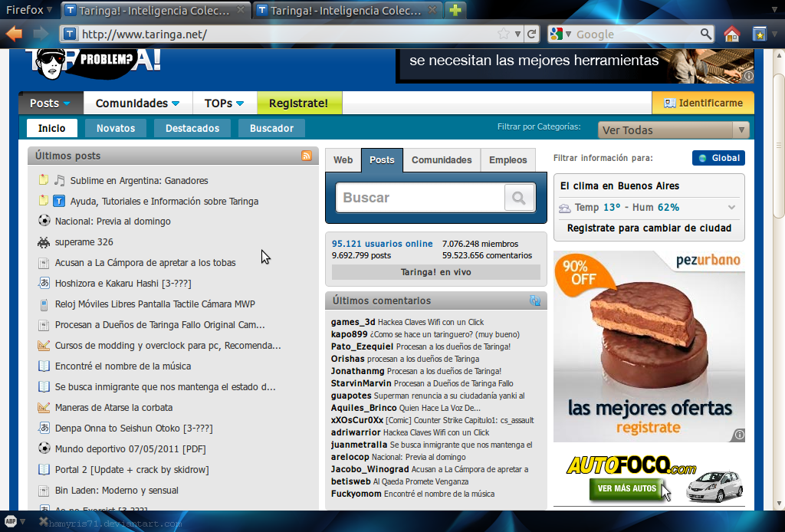Open a new tab with plus icon

point(455,10)
